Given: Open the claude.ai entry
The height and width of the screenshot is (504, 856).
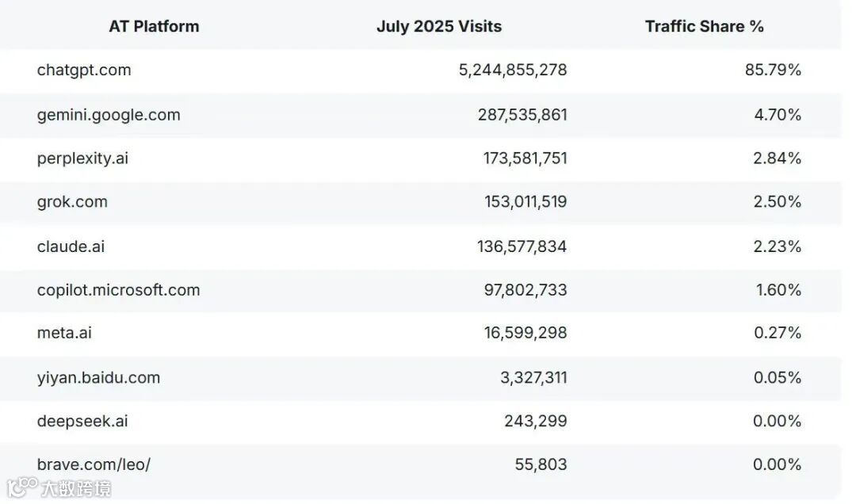Looking at the screenshot, I should coord(71,246).
